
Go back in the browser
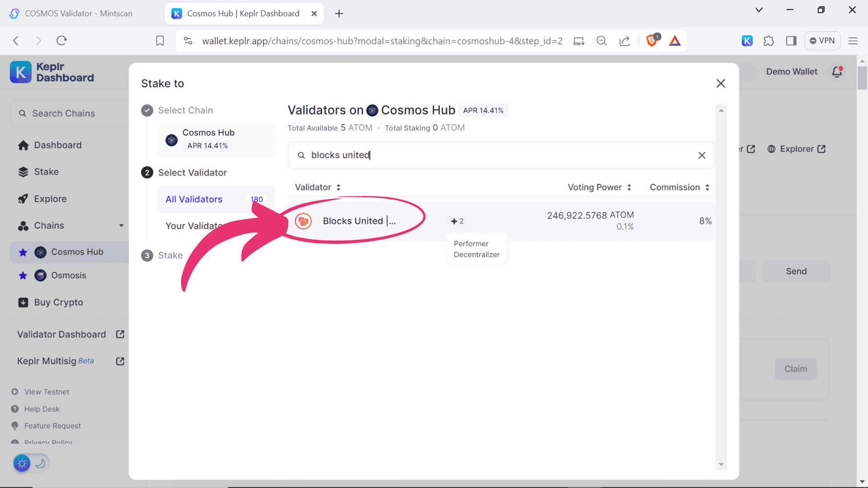[16, 41]
